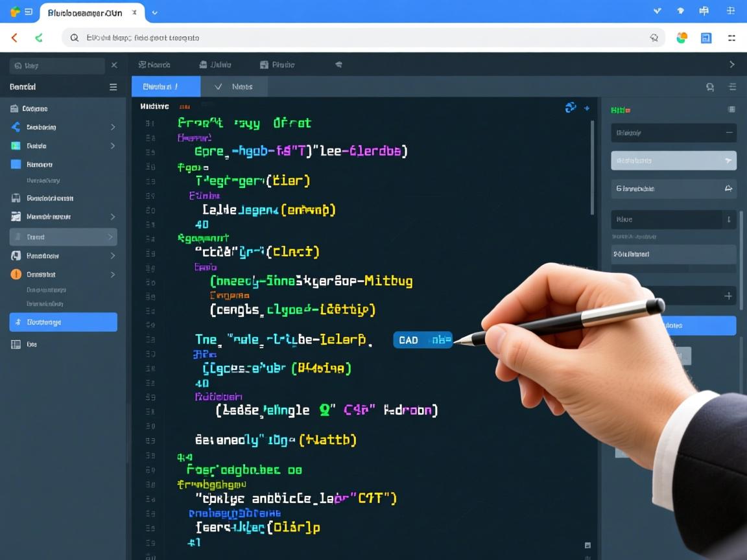Select the active blue editor tab
The height and width of the screenshot is (560, 747).
tap(165, 86)
